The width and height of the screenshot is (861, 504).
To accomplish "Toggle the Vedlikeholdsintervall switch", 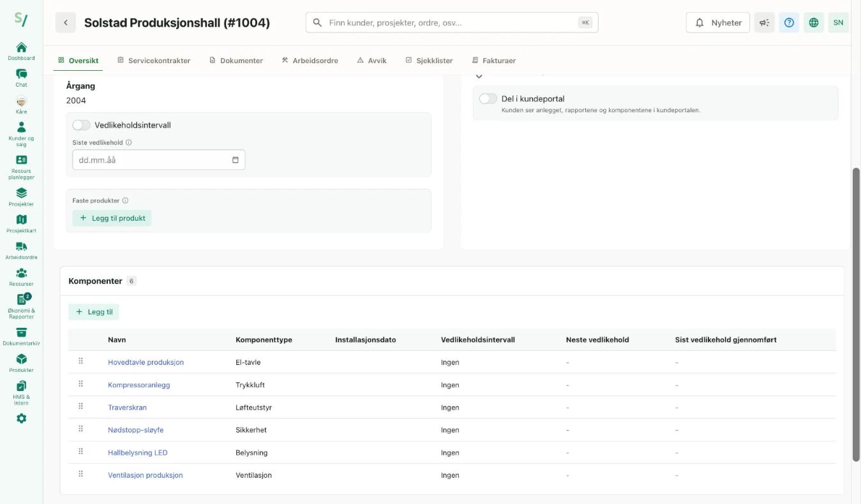I will tap(81, 125).
